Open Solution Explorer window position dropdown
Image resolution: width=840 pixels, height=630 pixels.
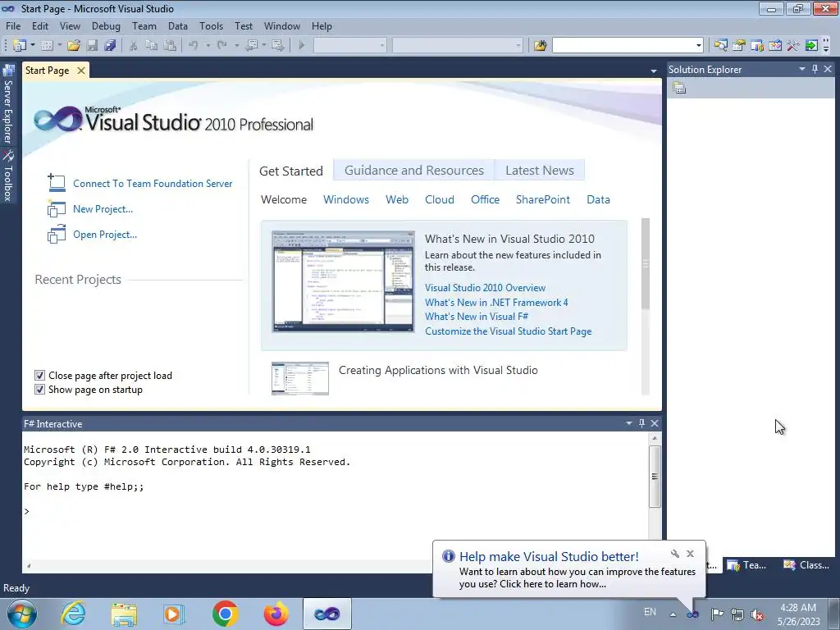[802, 69]
